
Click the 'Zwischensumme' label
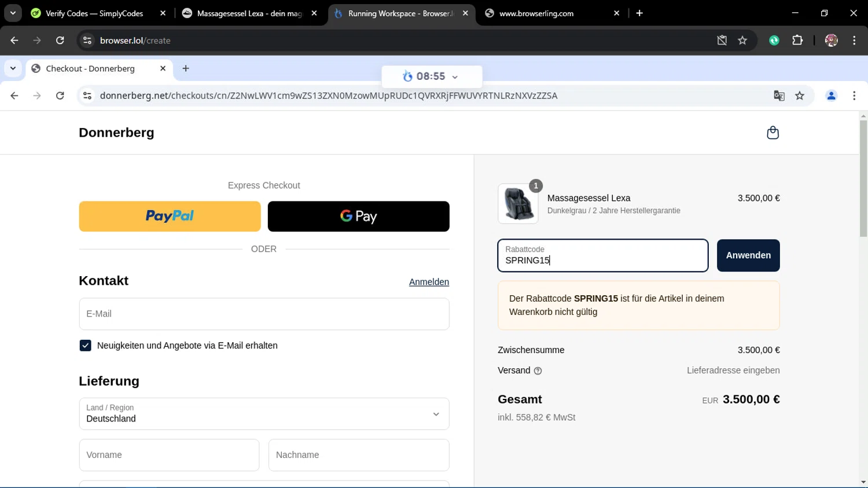(x=531, y=350)
